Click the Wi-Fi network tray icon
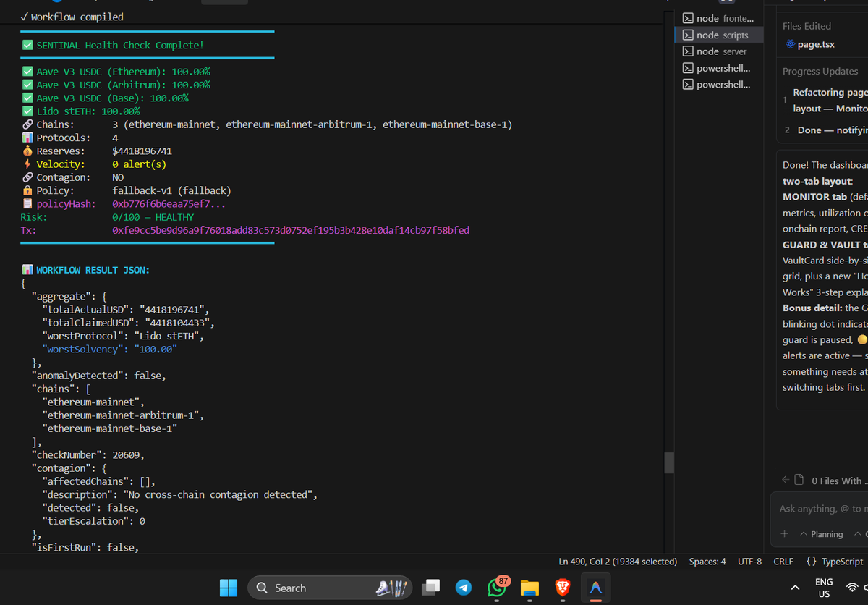 853,588
